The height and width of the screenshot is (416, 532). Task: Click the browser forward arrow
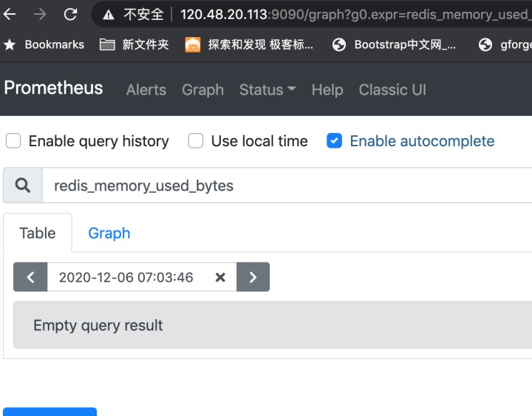40,14
